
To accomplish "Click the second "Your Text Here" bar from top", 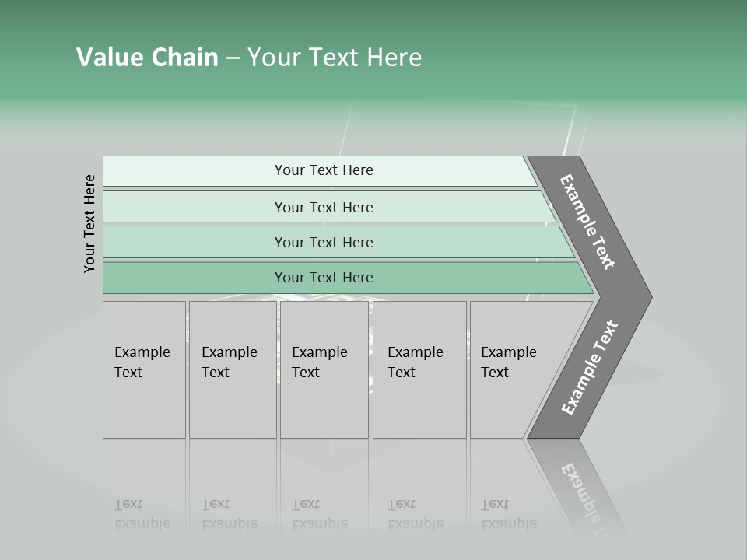I will pyautogui.click(x=323, y=207).
